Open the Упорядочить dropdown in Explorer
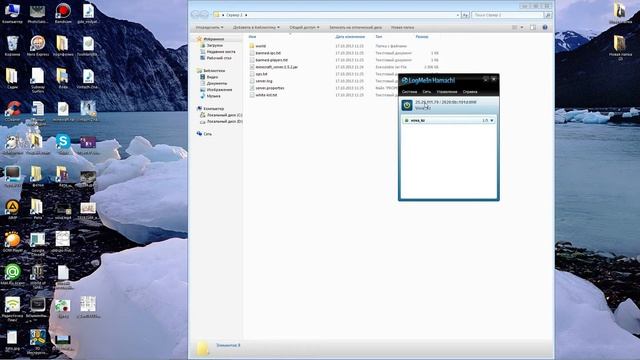640x360 pixels. pos(209,27)
